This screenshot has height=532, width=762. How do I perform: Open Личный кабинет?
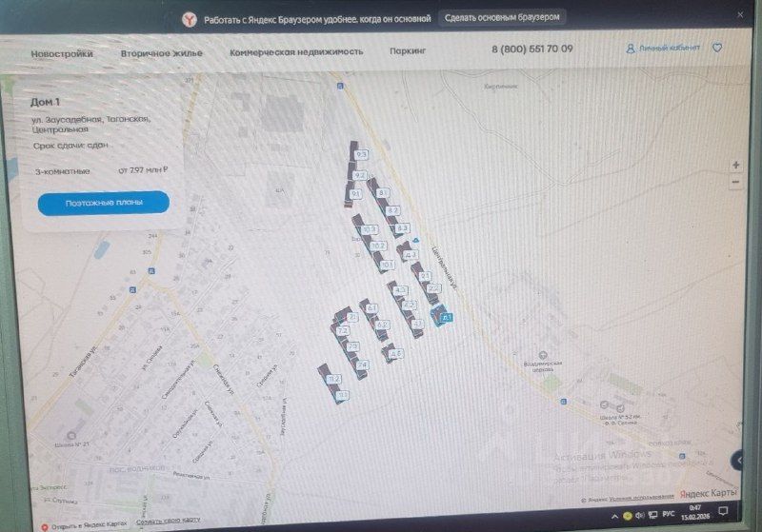(663, 48)
